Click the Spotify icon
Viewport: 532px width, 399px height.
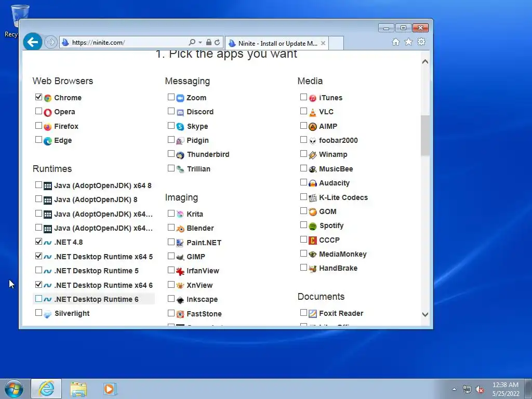point(312,227)
